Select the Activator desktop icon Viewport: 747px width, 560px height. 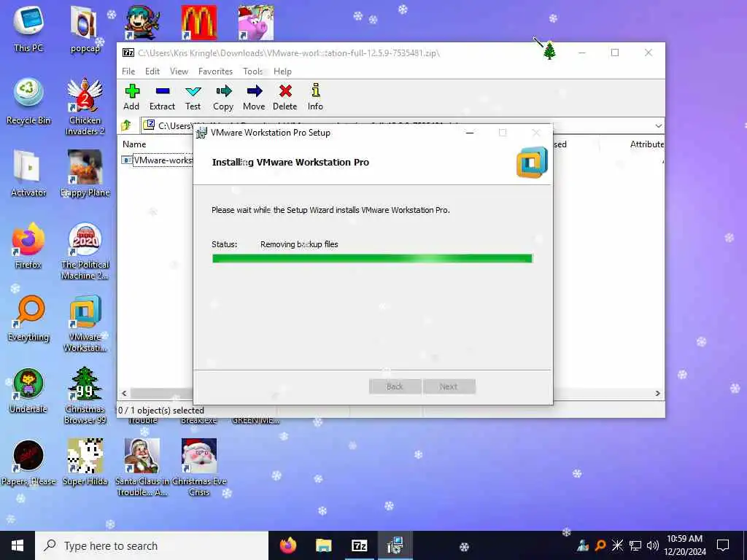(x=28, y=174)
